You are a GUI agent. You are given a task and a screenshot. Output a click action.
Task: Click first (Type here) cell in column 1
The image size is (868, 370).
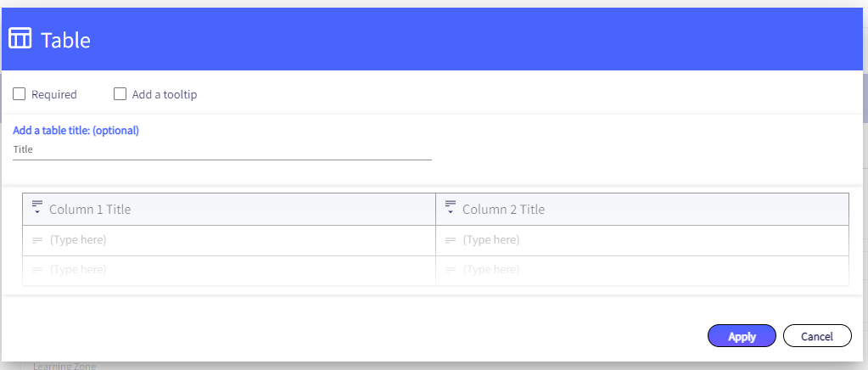pyautogui.click(x=229, y=240)
